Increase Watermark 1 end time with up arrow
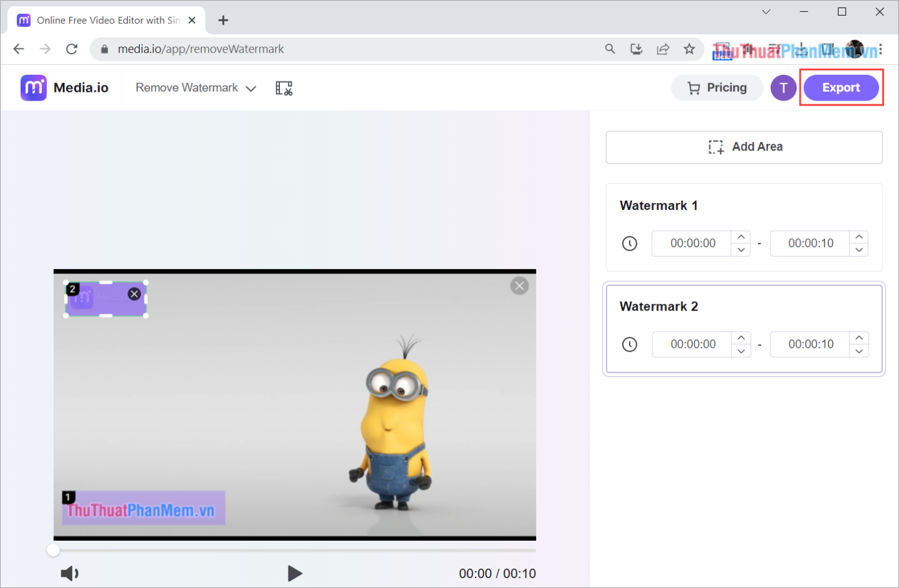899x588 pixels. 859,236
